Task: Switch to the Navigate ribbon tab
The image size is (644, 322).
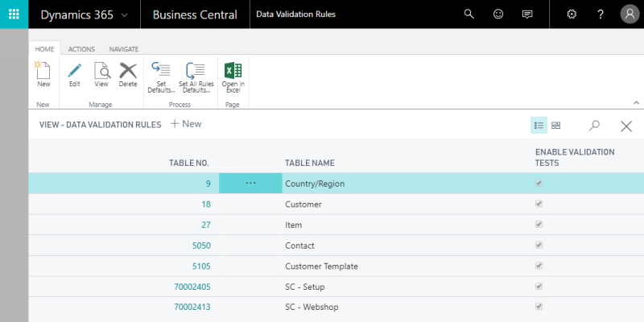Action: (123, 49)
